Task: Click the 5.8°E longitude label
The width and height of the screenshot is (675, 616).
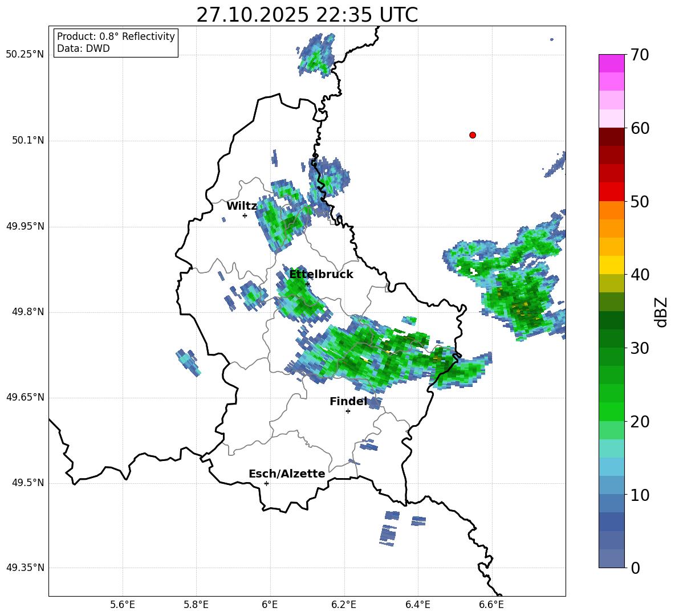Action: click(196, 605)
